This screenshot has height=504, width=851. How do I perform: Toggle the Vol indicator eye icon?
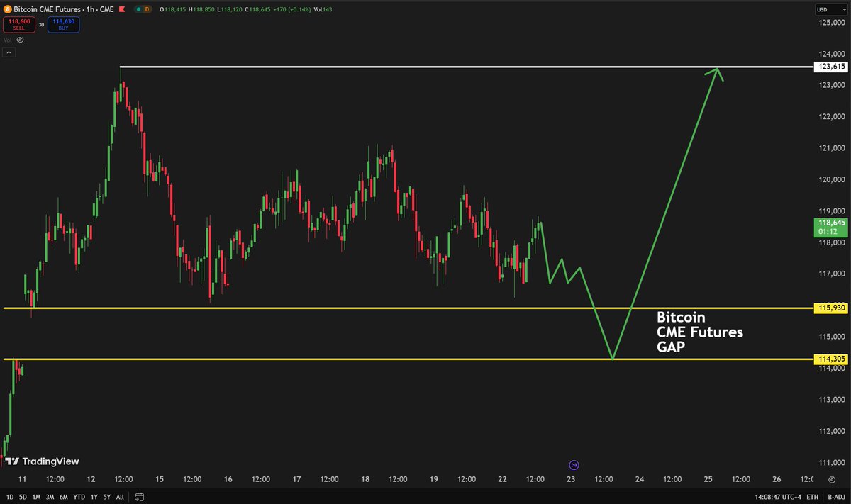pos(20,40)
